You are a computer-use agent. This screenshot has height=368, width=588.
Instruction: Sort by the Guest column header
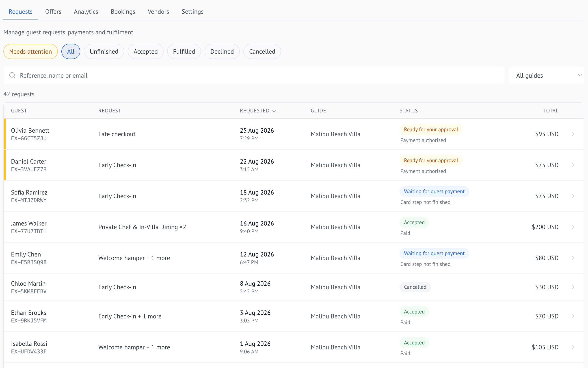[19, 111]
